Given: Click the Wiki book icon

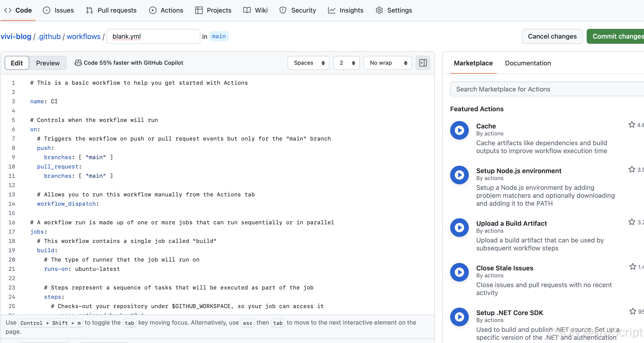Looking at the screenshot, I should click(247, 10).
